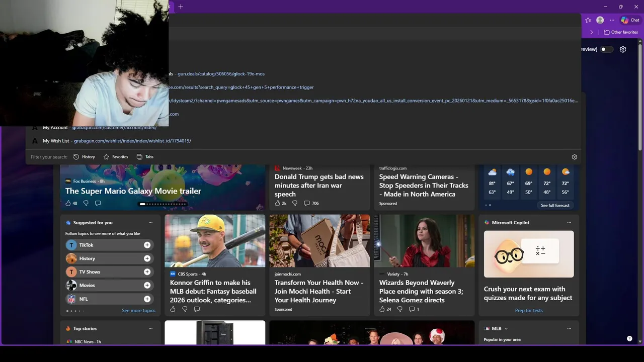Open The Super Mario Galaxy Movie trailer headline
The width and height of the screenshot is (644, 362).
tap(133, 191)
